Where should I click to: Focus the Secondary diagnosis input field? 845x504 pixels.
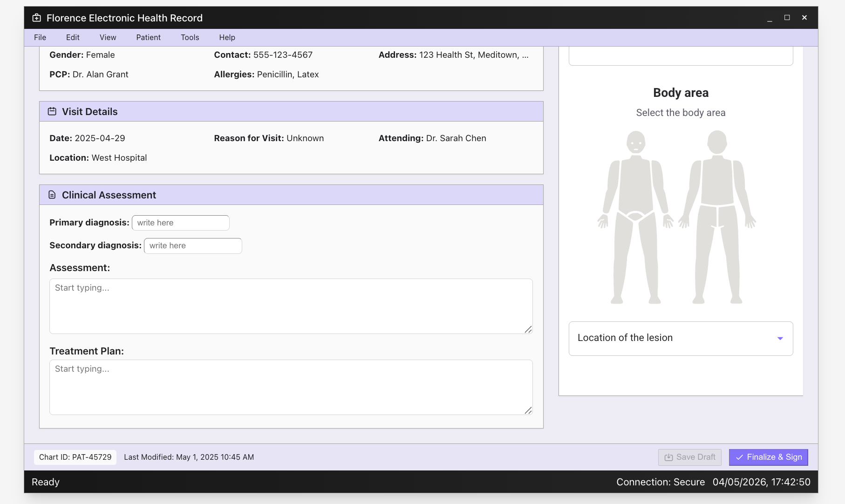(193, 245)
